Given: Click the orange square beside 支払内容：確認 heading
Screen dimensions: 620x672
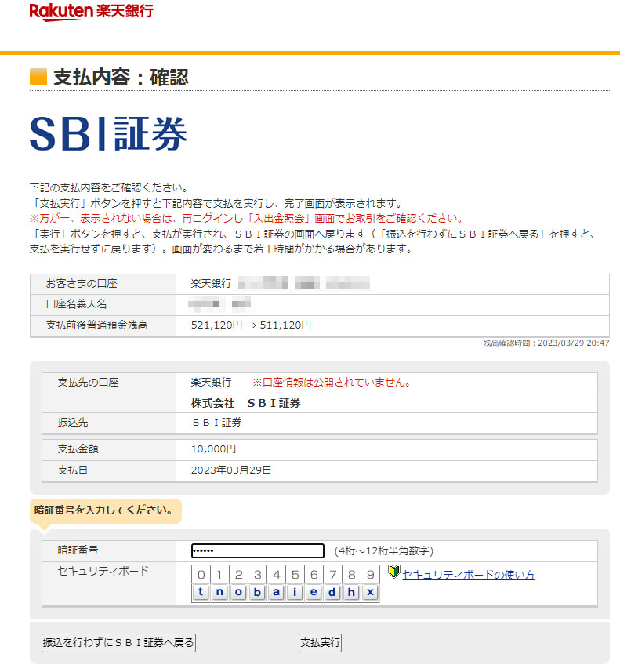Looking at the screenshot, I should point(38,77).
